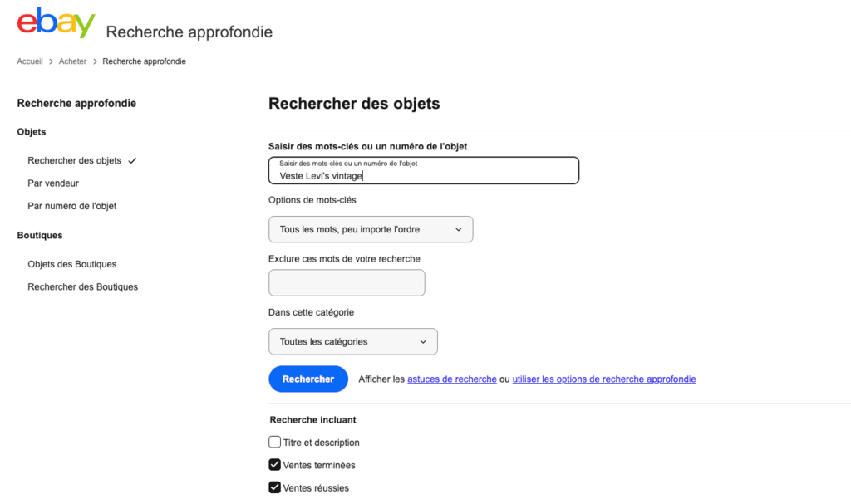Choose Rechercher des Boutiques sidebar item

pos(83,287)
